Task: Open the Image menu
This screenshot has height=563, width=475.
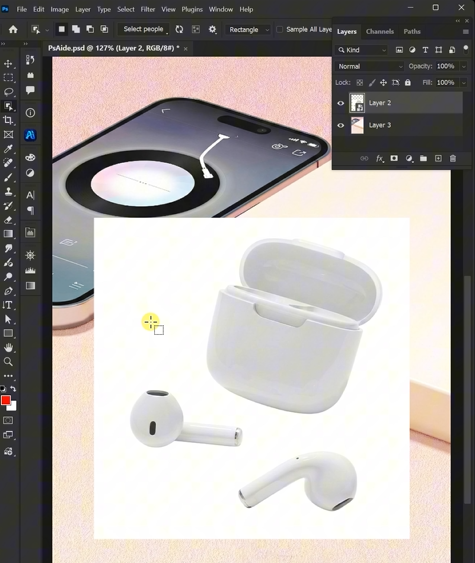Action: [x=60, y=9]
